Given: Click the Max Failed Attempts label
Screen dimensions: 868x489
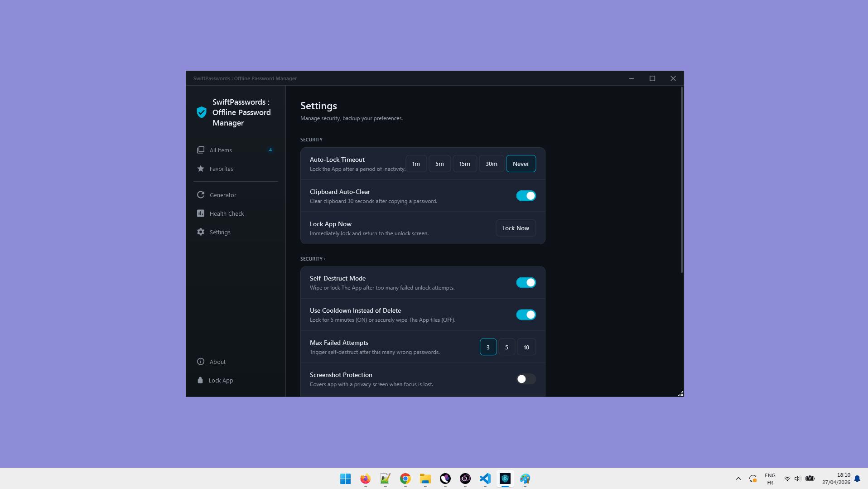Looking at the screenshot, I should point(339,343).
